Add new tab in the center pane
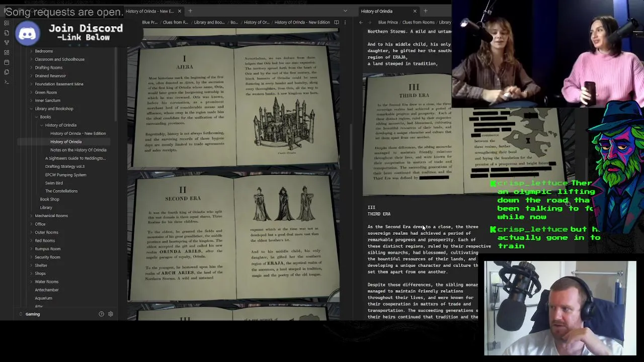Viewport: 644px width, 362px height. pos(190,11)
